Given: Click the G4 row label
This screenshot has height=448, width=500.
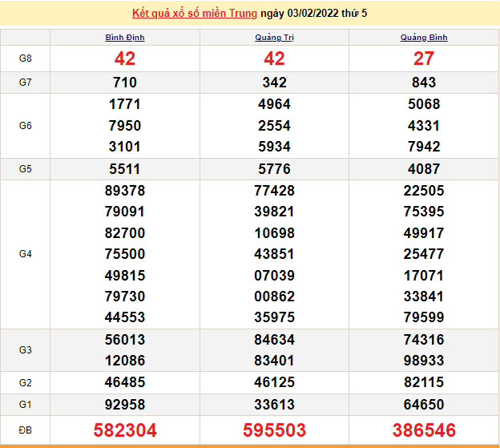Looking at the screenshot, I should point(25,254).
